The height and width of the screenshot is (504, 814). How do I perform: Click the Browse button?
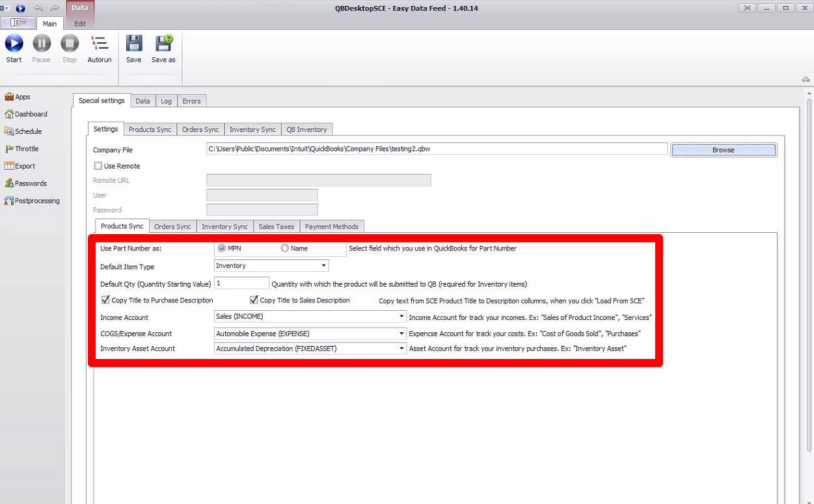coord(723,150)
